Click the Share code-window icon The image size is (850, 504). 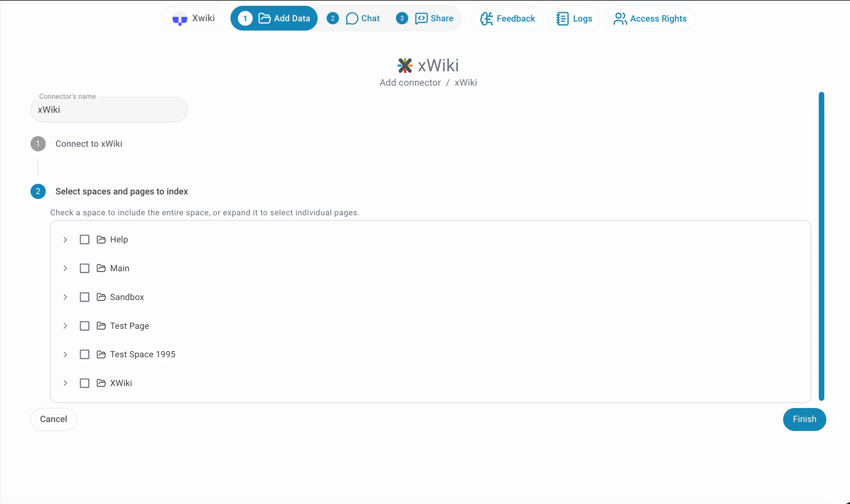421,19
